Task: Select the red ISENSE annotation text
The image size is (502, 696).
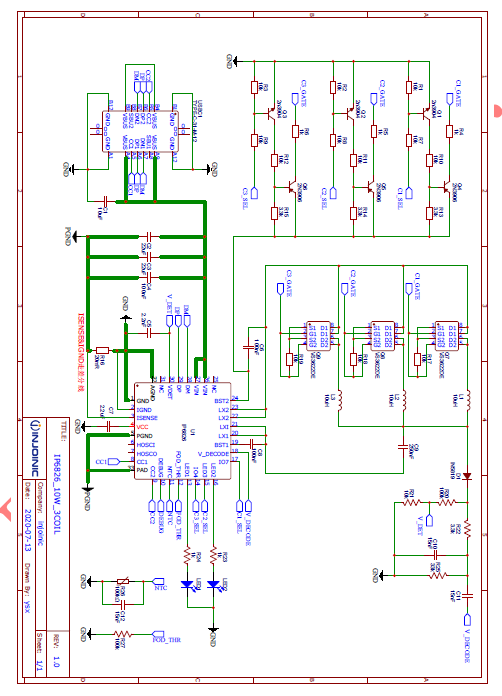Action: [x=81, y=353]
